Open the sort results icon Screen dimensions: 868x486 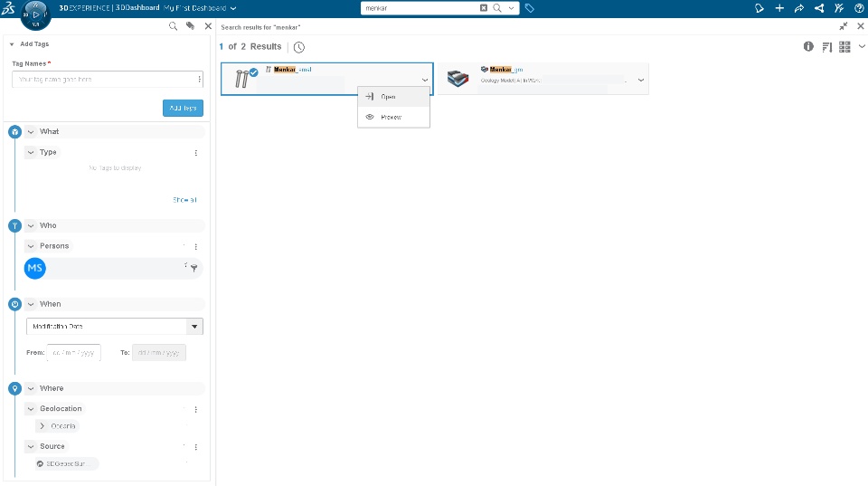tap(827, 47)
